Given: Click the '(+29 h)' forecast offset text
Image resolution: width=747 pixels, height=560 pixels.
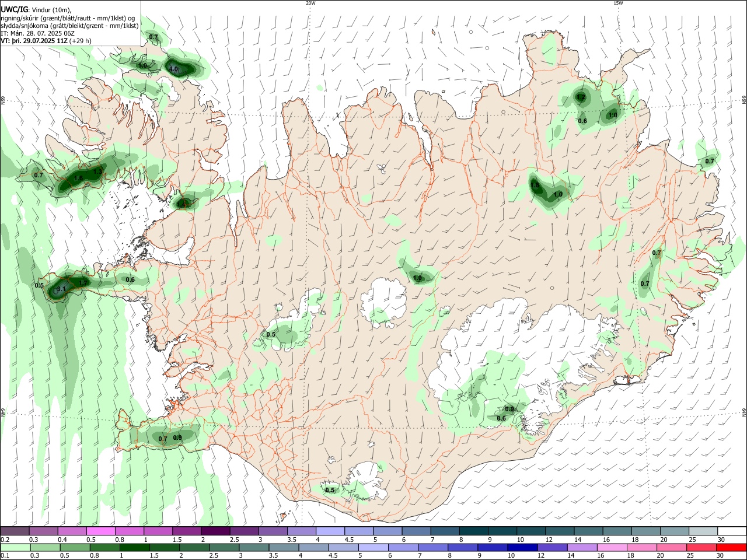Looking at the screenshot, I should [81, 41].
